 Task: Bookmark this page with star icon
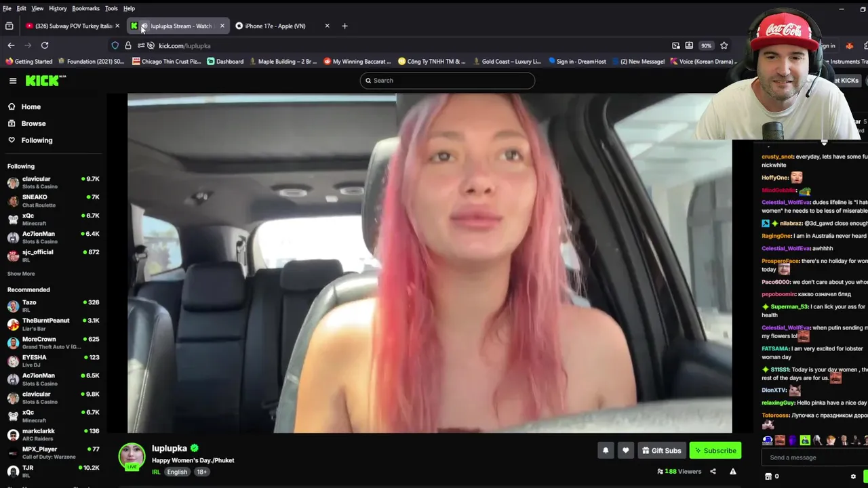pos(724,45)
